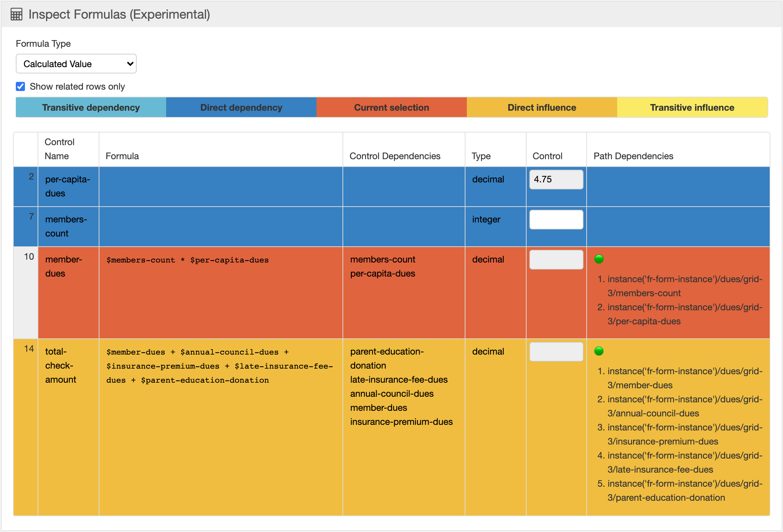This screenshot has height=532, width=783.
Task: Click path ending grid-3/insurance-premium-dues
Action: (x=685, y=435)
